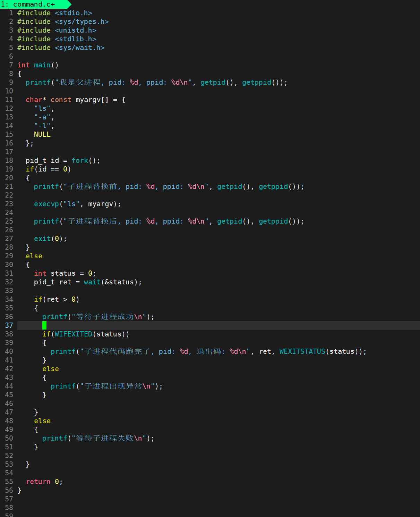Click the green cursor block on line 37
Image resolution: width=420 pixels, height=517 pixels.
[x=44, y=325]
